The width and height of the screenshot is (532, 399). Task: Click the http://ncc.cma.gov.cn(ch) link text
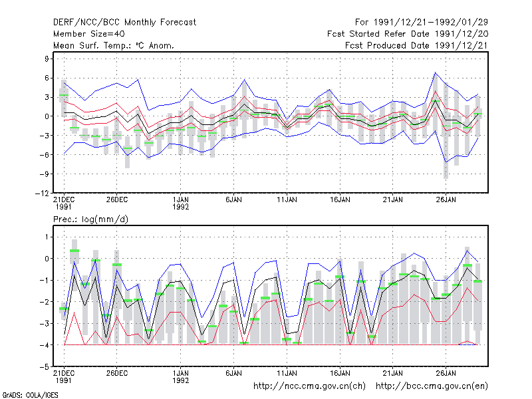click(309, 386)
